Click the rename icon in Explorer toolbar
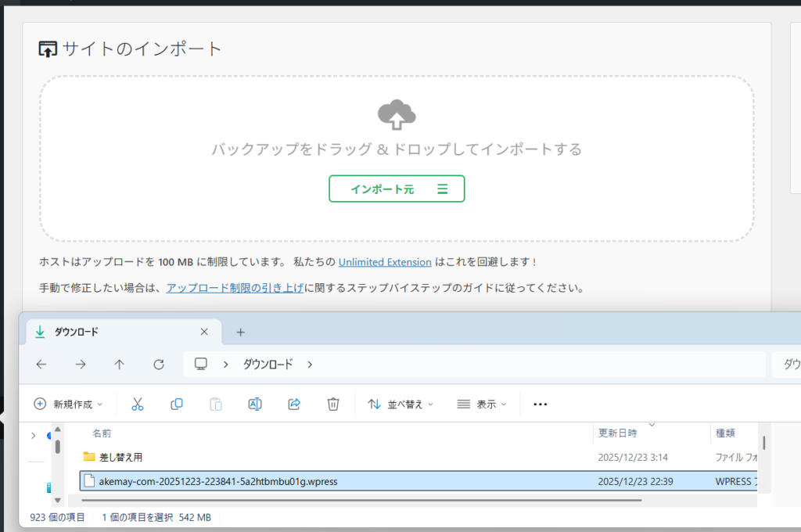The width and height of the screenshot is (801, 532). (255, 404)
